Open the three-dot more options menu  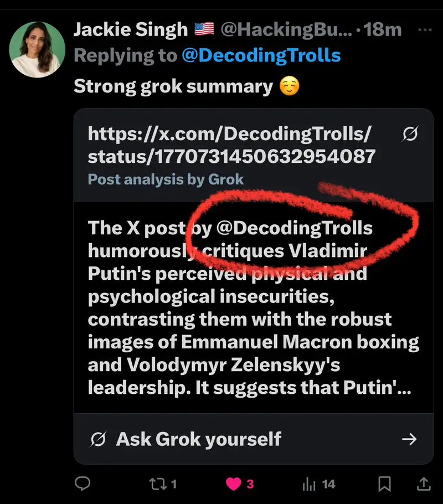[x=424, y=30]
